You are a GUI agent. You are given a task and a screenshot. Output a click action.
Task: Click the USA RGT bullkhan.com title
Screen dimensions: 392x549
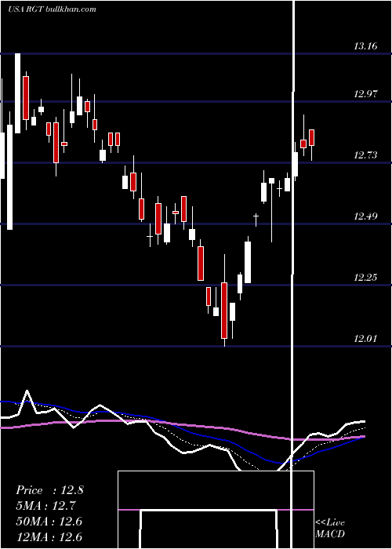pos(53,9)
